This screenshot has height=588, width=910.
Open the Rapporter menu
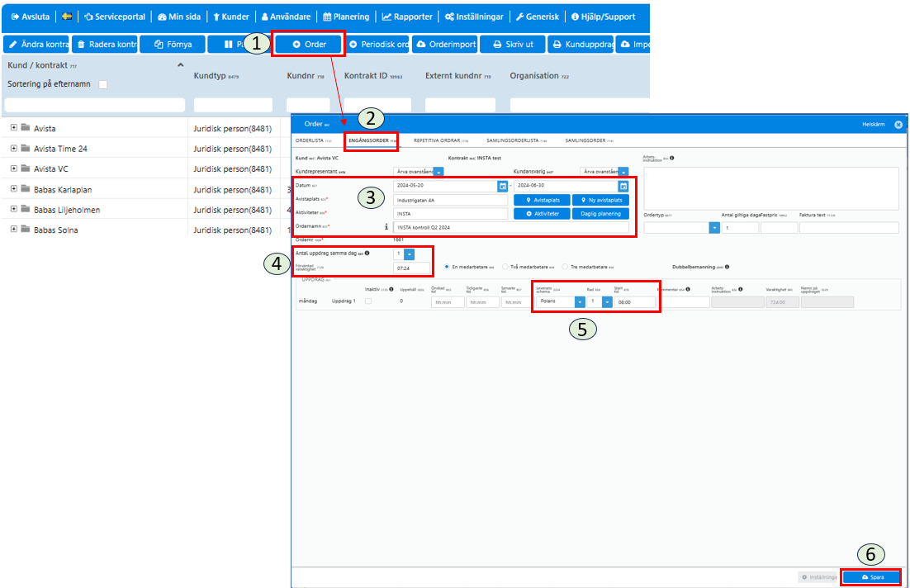point(407,17)
